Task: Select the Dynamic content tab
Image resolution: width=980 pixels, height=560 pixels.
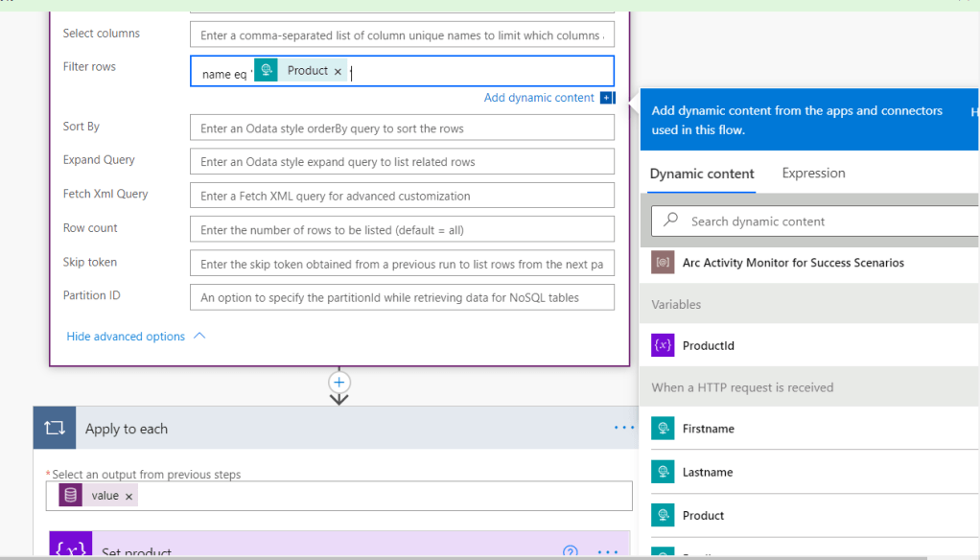Action: [702, 174]
